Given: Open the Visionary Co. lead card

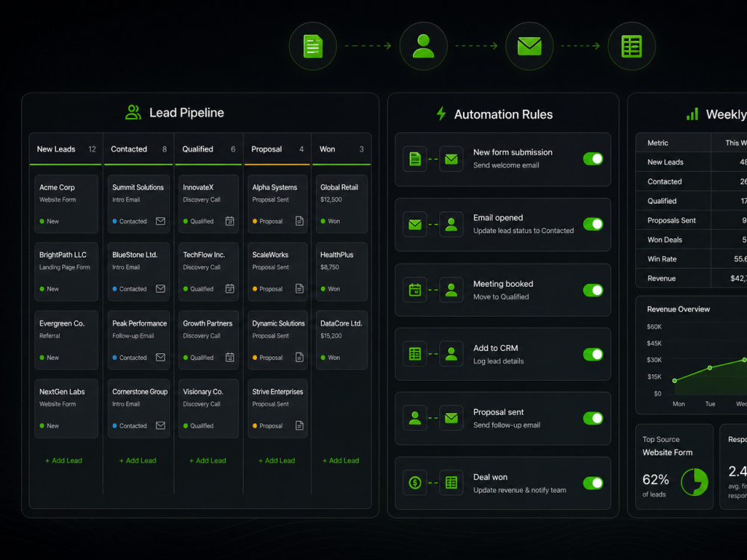Looking at the screenshot, I should 208,408.
